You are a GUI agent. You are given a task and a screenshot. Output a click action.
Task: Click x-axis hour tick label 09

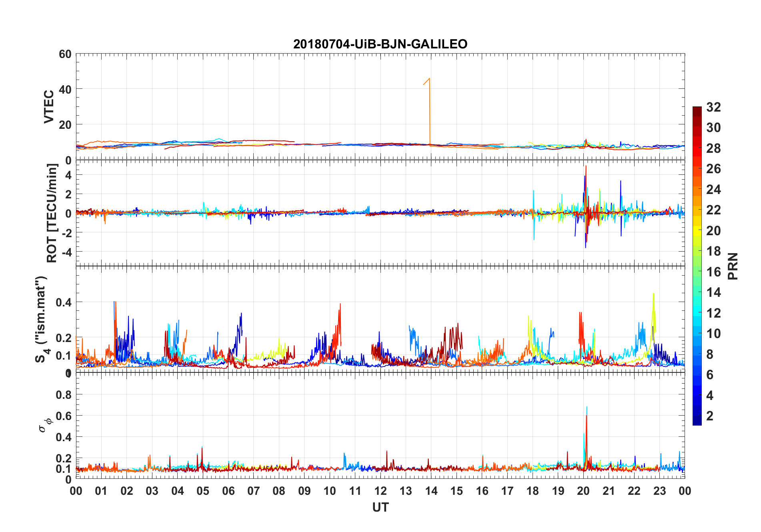tap(304, 491)
